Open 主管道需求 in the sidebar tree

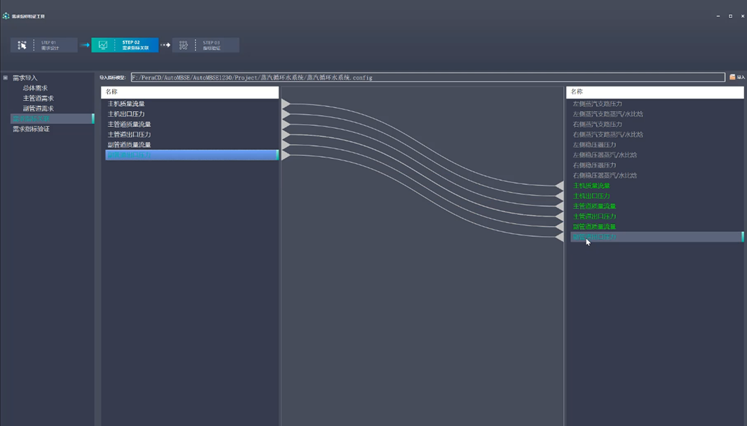tap(38, 98)
